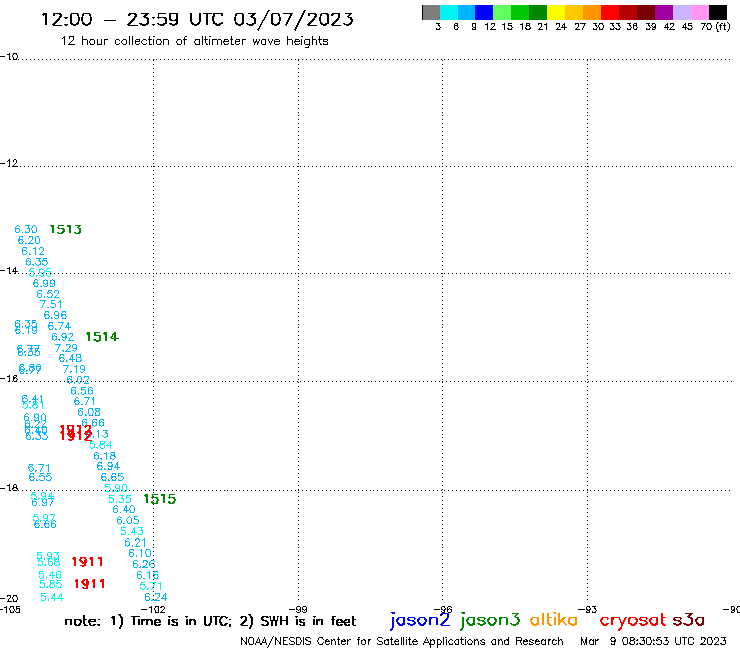The width and height of the screenshot is (740, 650).
Task: Click the cyan legend swatch
Action: (449, 12)
